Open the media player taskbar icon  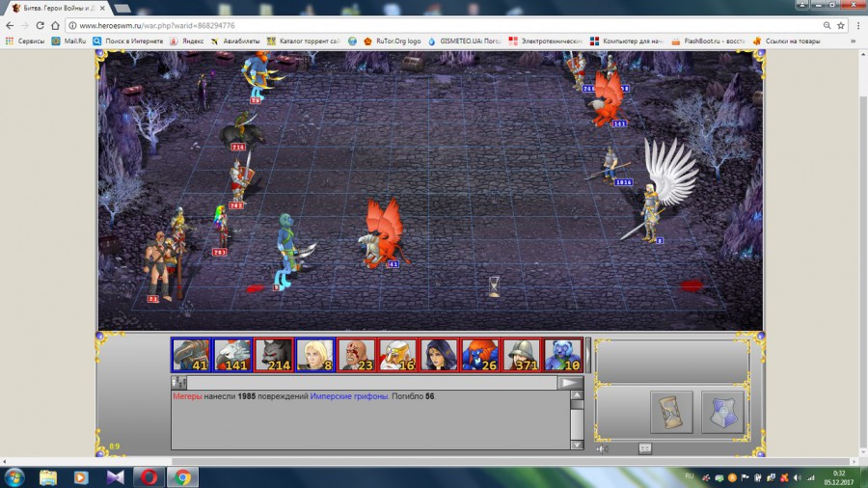click(81, 477)
